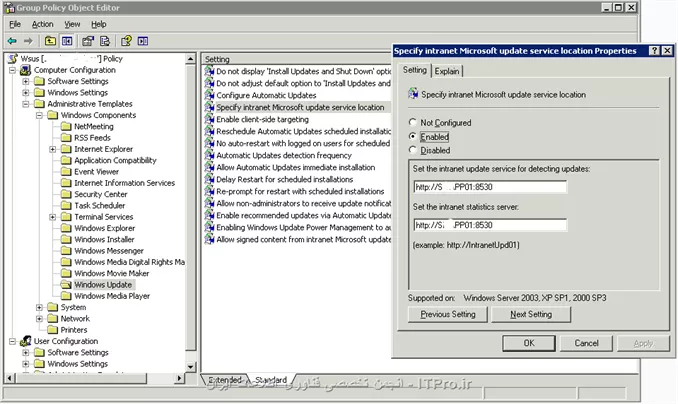This screenshot has height=404, width=678.
Task: Expand the Terminal Services tree node
Action: 52,217
